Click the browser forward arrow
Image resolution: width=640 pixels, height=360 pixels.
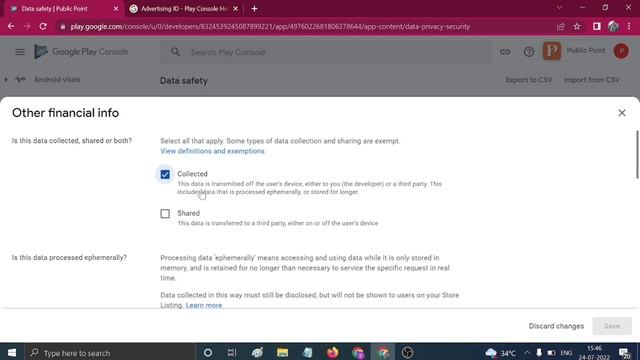tap(27, 27)
